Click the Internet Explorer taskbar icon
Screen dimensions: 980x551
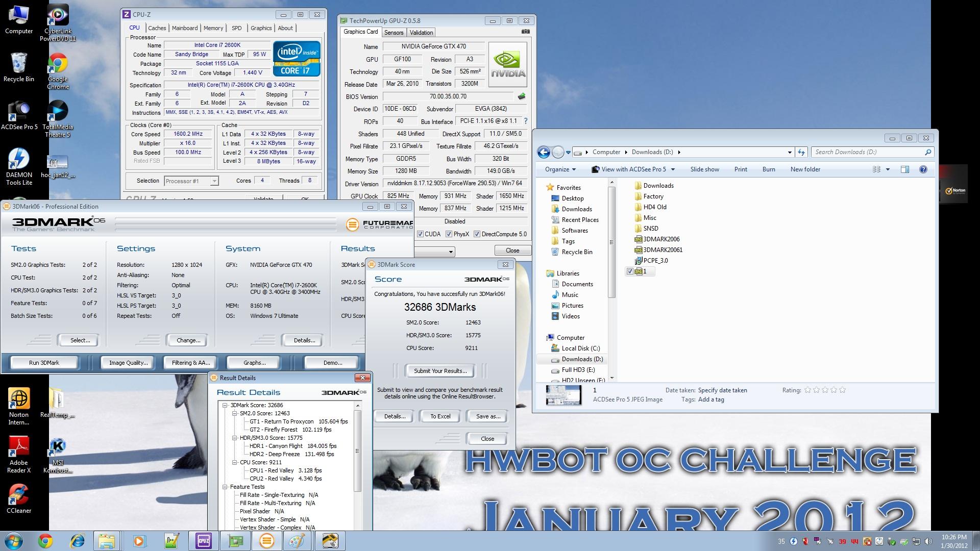click(x=77, y=541)
